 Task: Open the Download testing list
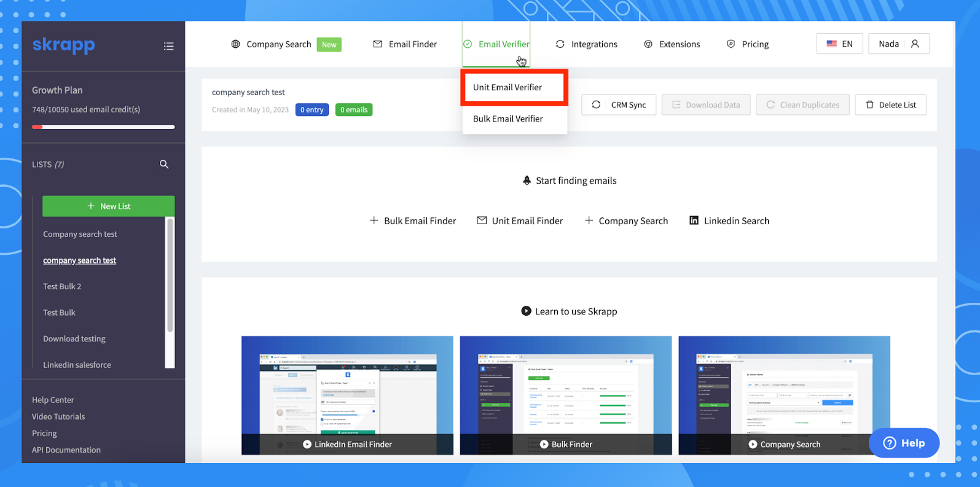pyautogui.click(x=74, y=338)
